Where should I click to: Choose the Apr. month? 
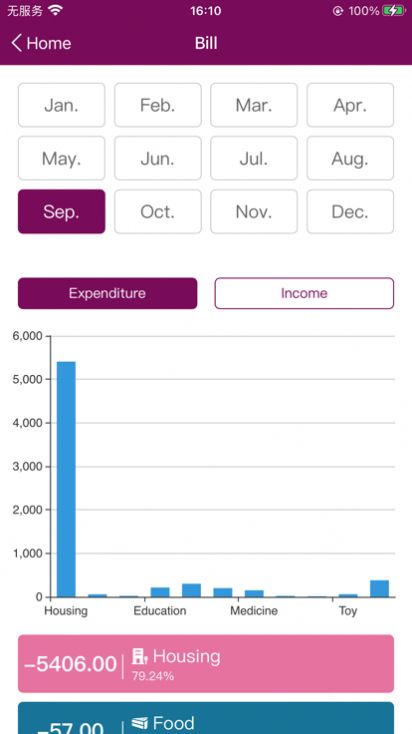click(350, 105)
